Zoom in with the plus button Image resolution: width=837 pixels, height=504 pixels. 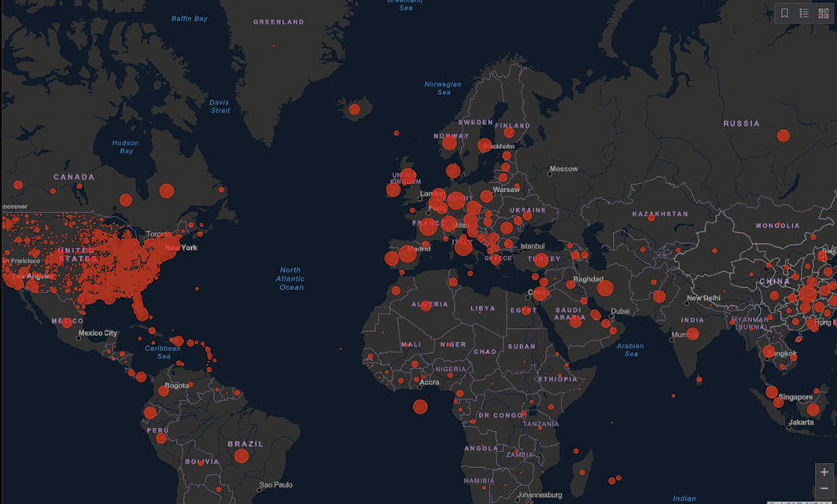[x=824, y=473]
